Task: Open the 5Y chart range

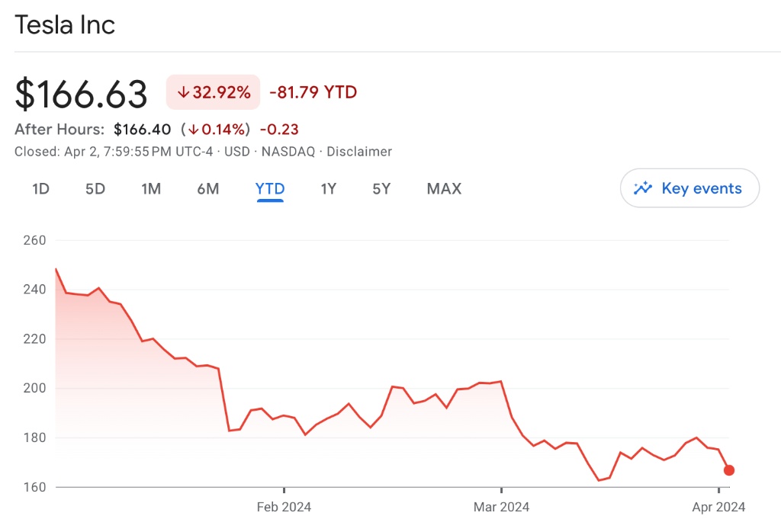Action: [381, 188]
